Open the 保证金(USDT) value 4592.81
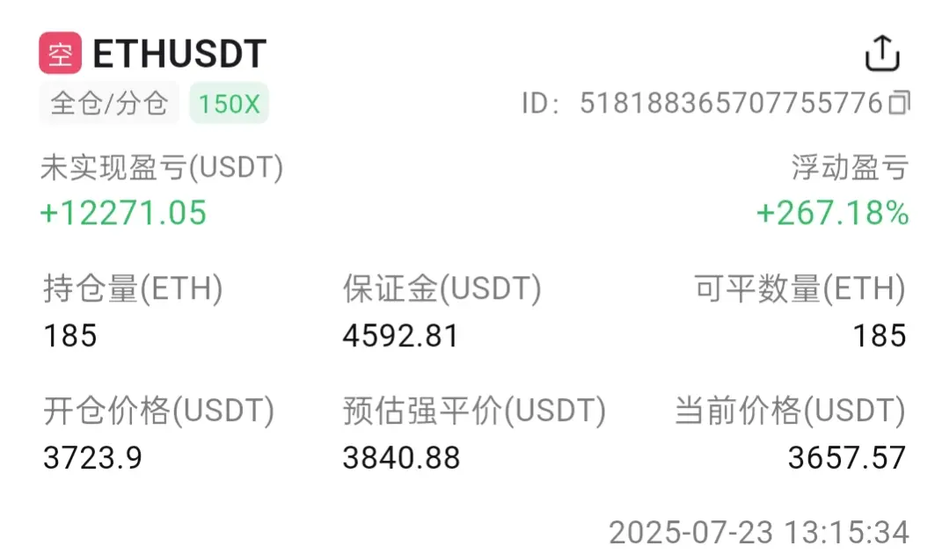 (401, 336)
